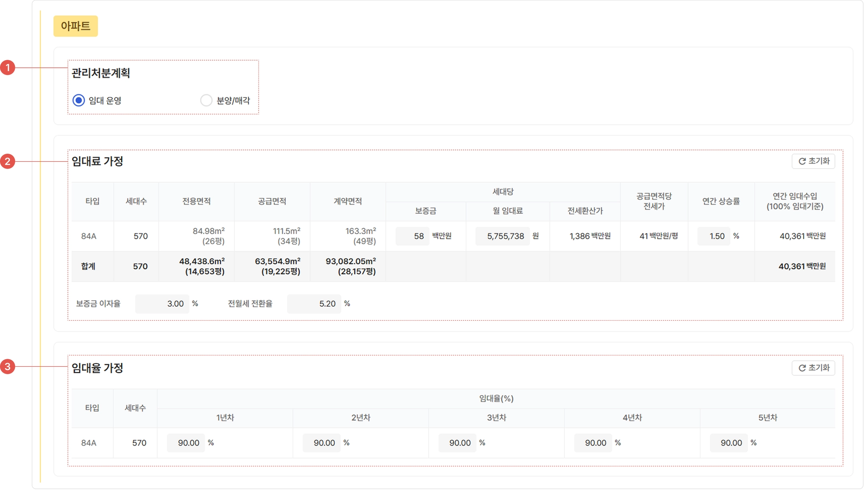Edit the 3년차 임대율 value

457,443
